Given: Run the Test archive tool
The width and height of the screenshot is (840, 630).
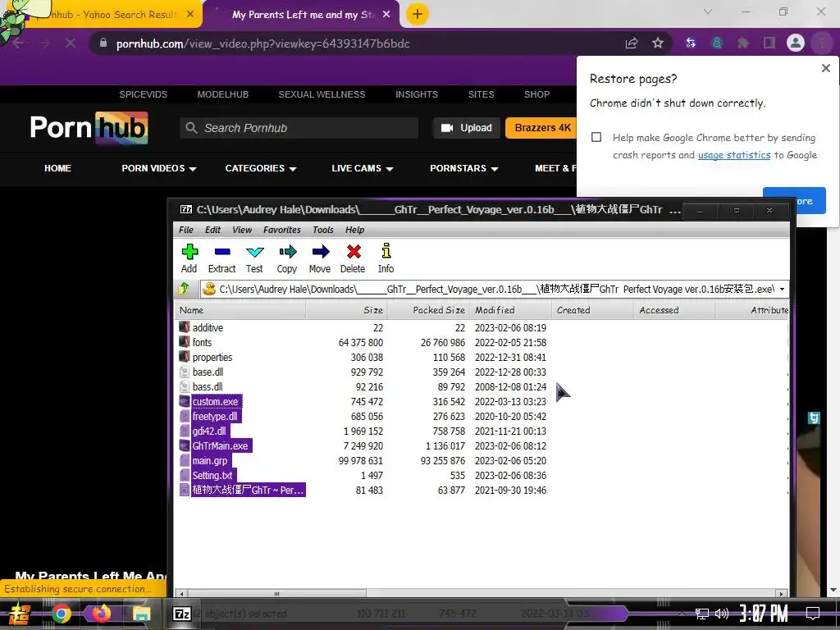Looking at the screenshot, I should (254, 258).
